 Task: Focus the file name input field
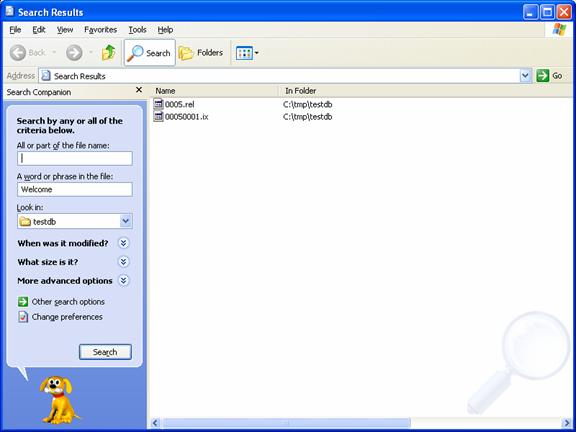(x=75, y=158)
